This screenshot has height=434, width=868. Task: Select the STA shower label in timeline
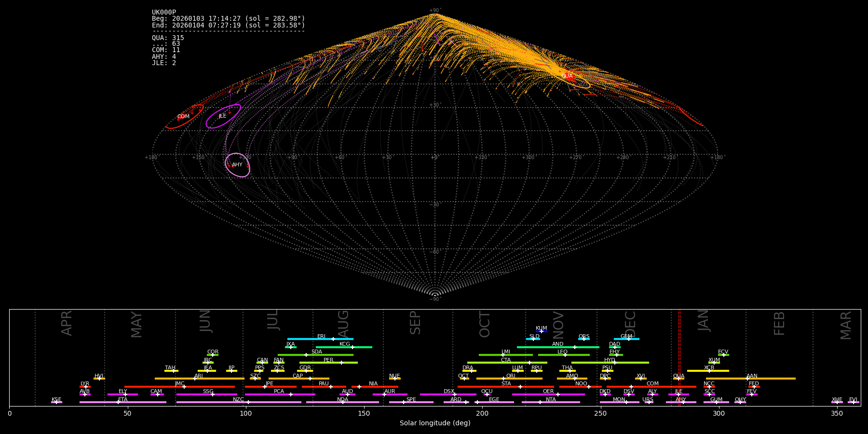click(506, 384)
